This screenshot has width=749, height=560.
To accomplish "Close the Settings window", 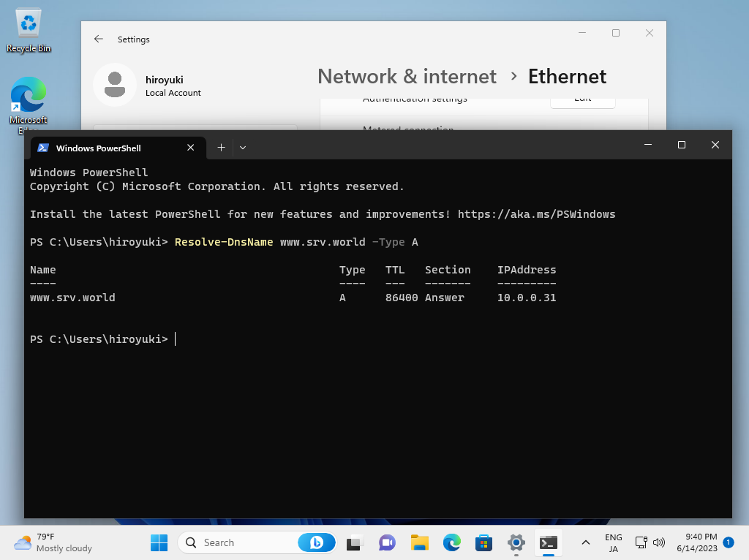I will [x=650, y=33].
